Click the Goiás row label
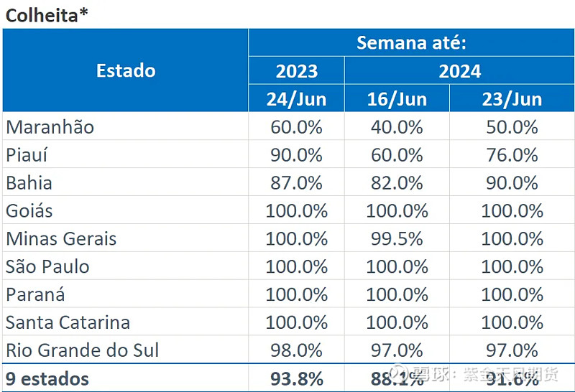Screen dimensions: 575x392 [29, 211]
